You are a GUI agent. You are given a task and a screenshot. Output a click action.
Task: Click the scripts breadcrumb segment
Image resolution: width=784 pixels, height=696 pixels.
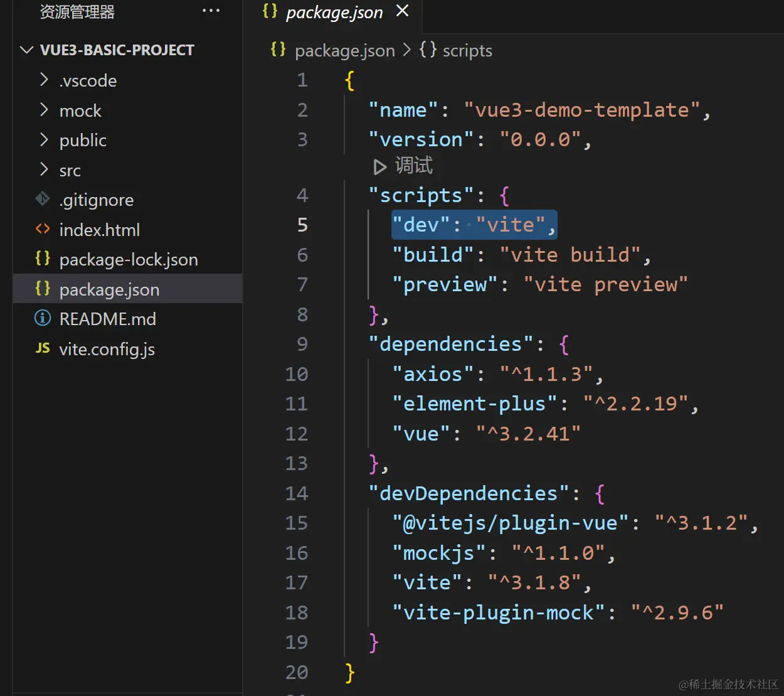pos(467,50)
